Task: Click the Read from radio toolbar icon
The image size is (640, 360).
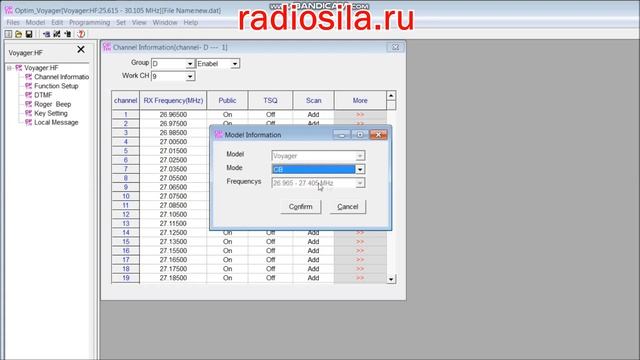Action: pyautogui.click(x=47, y=34)
